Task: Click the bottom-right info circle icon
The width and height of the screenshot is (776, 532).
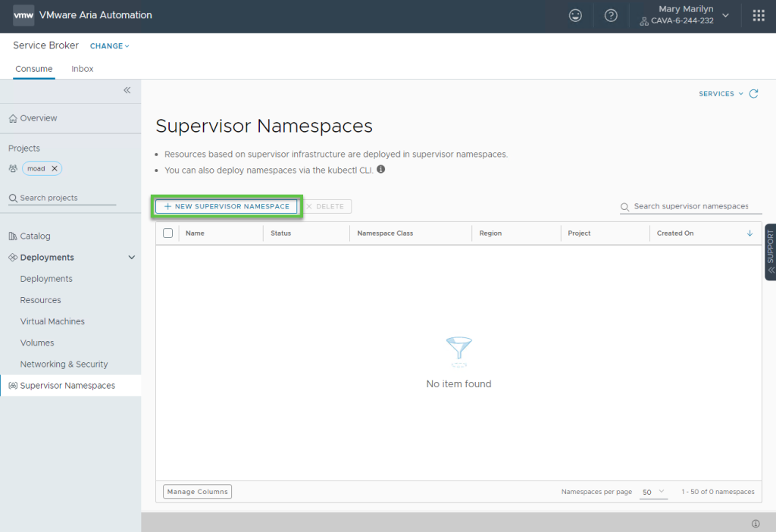Action: (756, 524)
